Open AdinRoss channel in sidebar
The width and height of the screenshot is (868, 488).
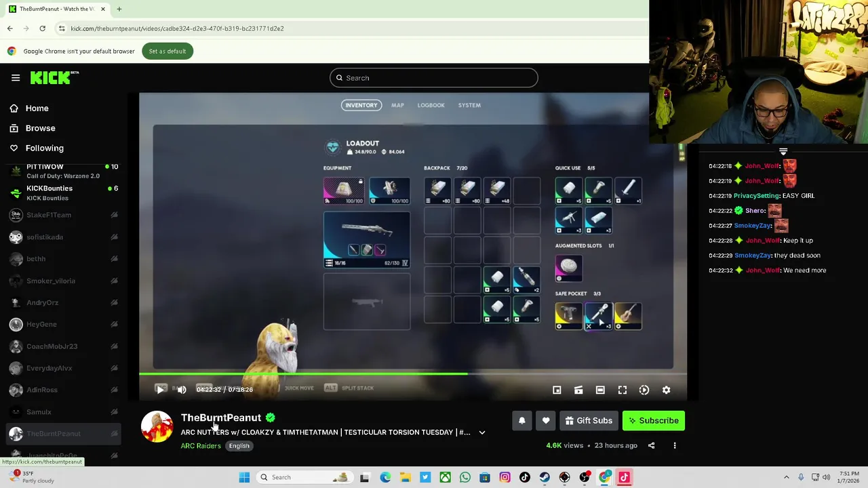[x=64, y=390]
